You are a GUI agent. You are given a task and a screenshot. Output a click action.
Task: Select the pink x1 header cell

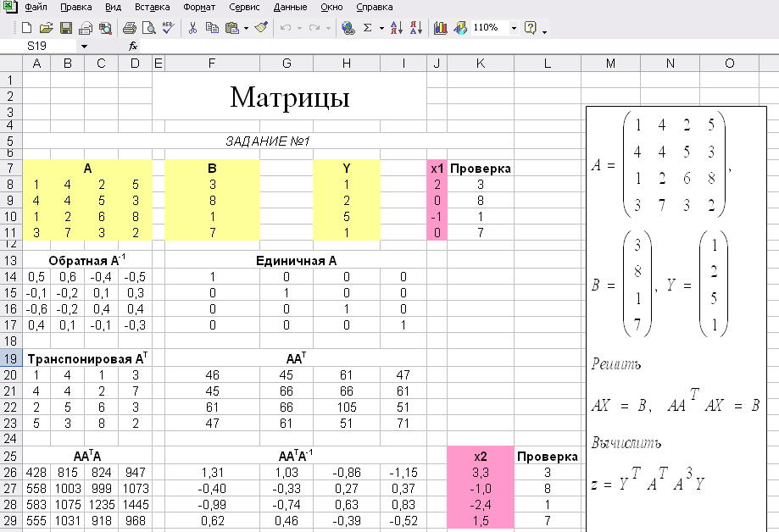point(437,168)
